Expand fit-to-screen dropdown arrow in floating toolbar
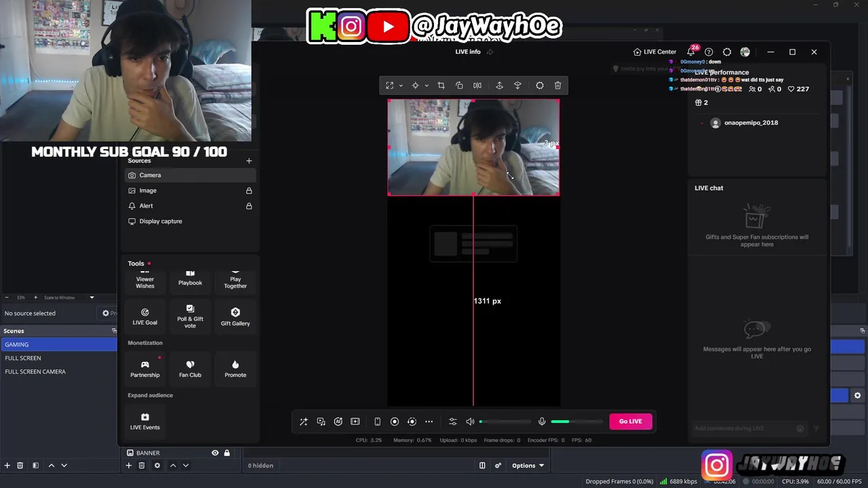Image resolution: width=868 pixels, height=488 pixels. pyautogui.click(x=401, y=85)
